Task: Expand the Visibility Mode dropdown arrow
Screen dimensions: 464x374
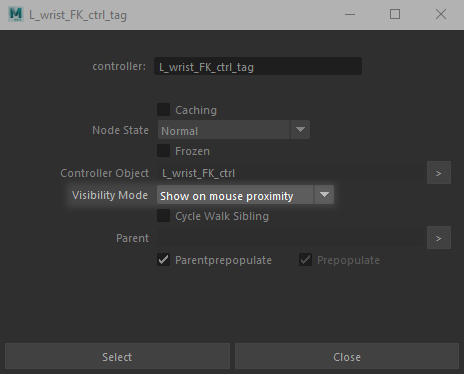Action: (x=324, y=195)
